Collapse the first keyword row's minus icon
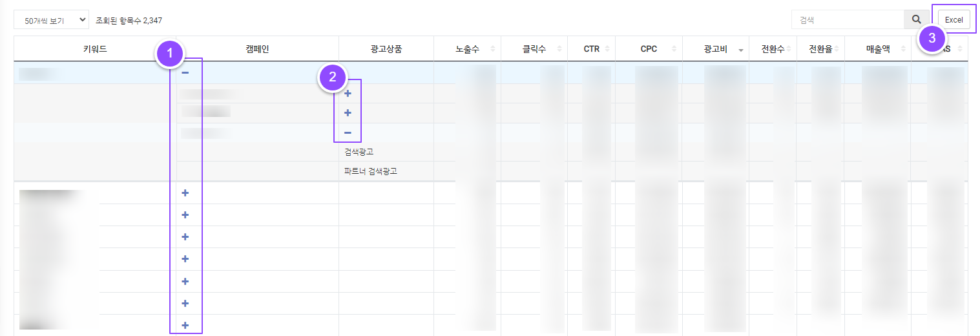980x336 pixels. [x=185, y=73]
